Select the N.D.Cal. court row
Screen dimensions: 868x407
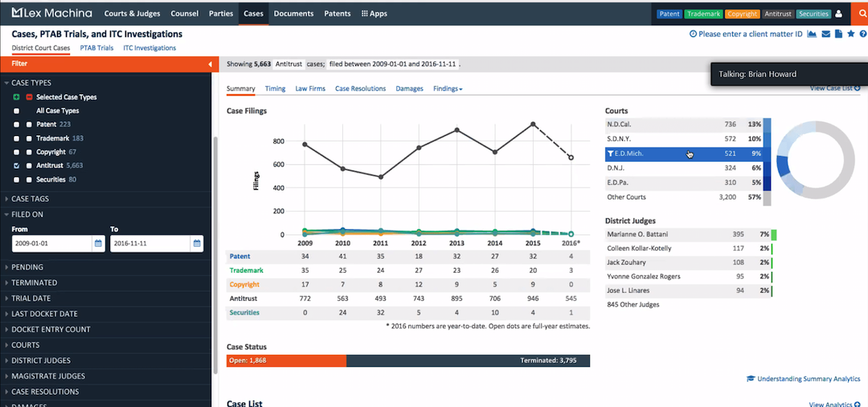point(684,125)
